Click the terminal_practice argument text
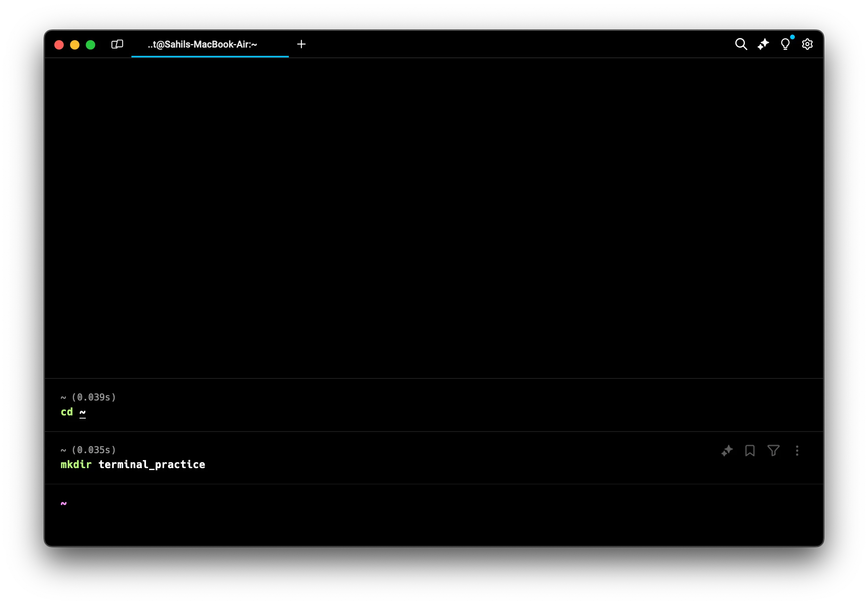The height and width of the screenshot is (605, 868). 151,465
